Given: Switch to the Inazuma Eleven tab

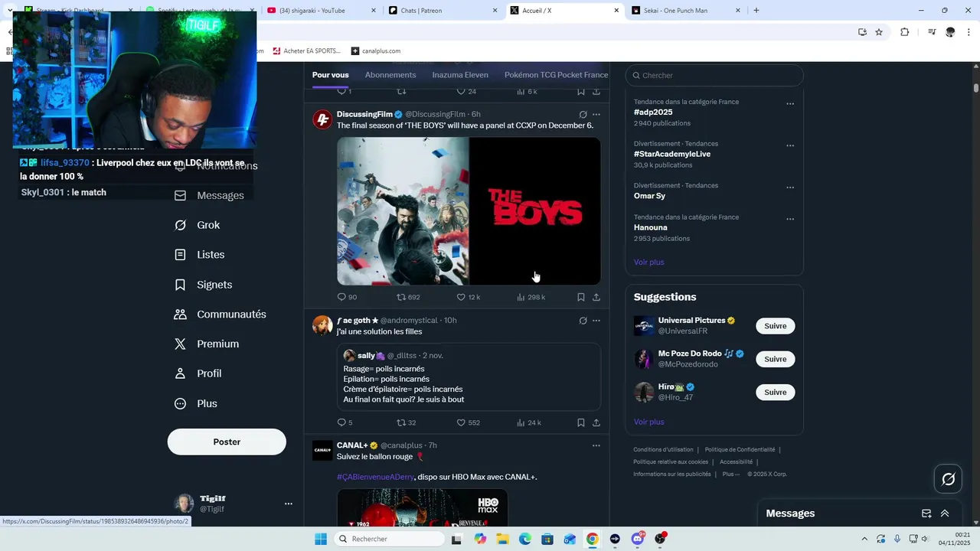Looking at the screenshot, I should tap(460, 75).
